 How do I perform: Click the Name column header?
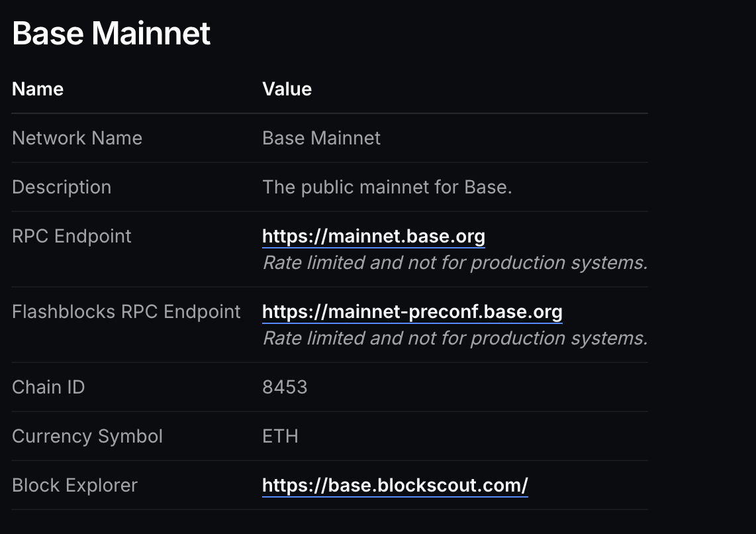coord(38,89)
